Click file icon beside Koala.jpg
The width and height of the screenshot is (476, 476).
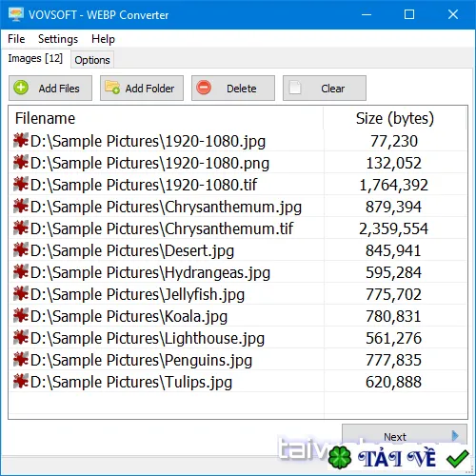[x=21, y=316]
